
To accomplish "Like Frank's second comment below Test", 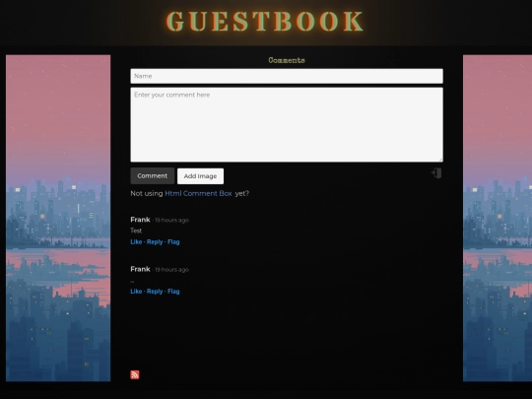I will (x=136, y=292).
